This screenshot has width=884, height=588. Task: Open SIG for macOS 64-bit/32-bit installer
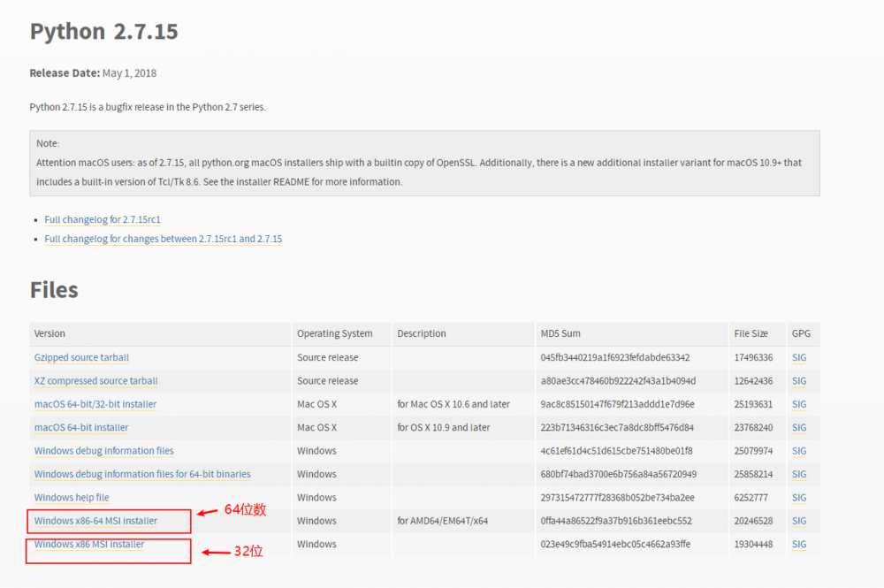799,404
